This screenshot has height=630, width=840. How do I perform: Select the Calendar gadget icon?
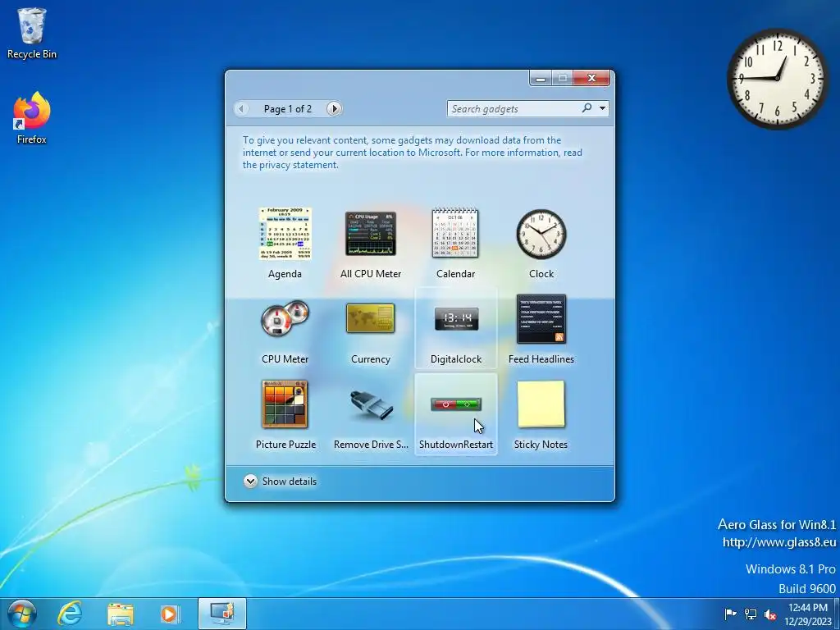pyautogui.click(x=455, y=233)
